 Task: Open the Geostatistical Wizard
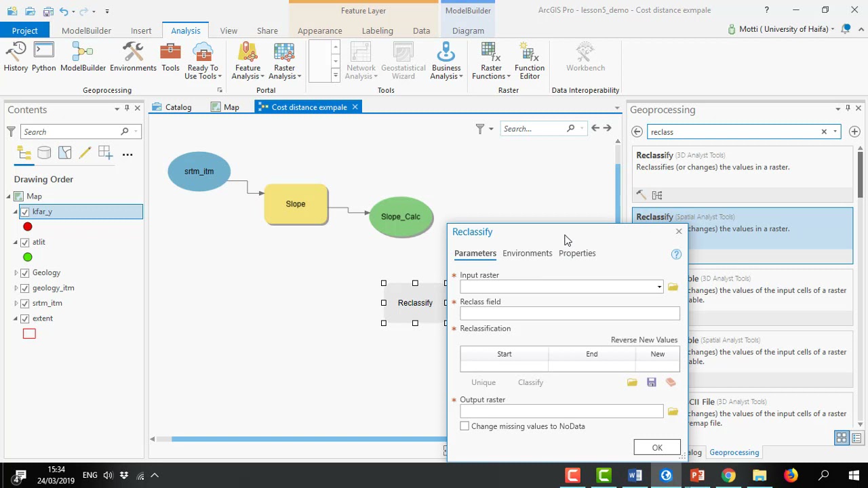click(x=403, y=61)
